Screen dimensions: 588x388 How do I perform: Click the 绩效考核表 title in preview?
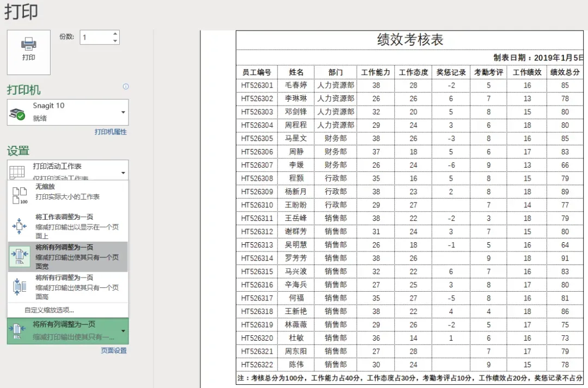(411, 40)
